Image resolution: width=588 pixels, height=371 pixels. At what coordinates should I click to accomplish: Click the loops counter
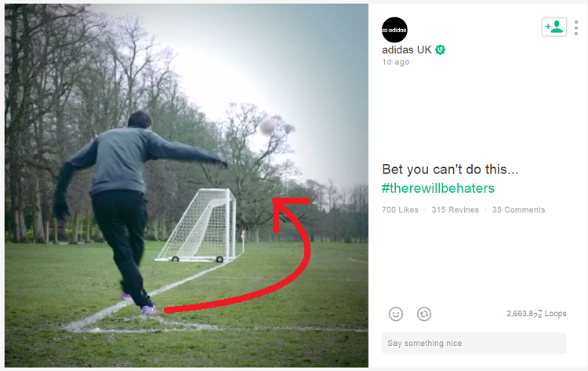[x=536, y=313]
